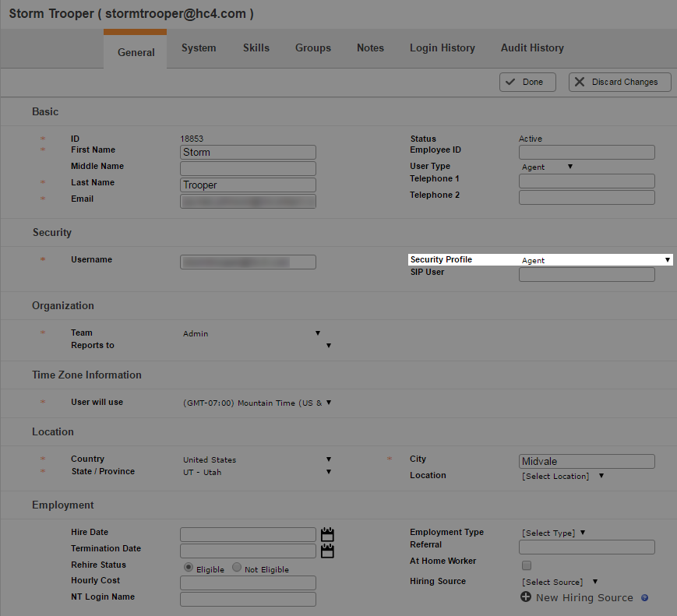This screenshot has height=616, width=677.
Task: Expand the User Type dropdown
Action: click(x=547, y=167)
